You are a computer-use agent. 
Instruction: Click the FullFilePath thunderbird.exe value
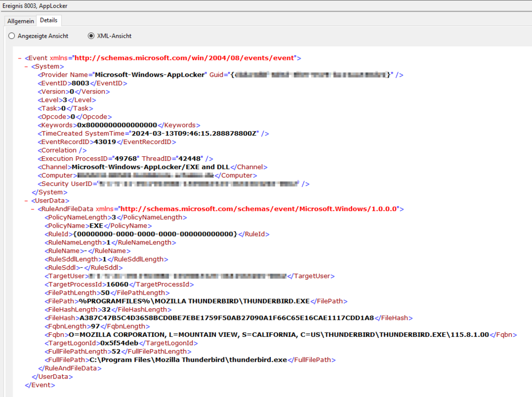(x=188, y=360)
